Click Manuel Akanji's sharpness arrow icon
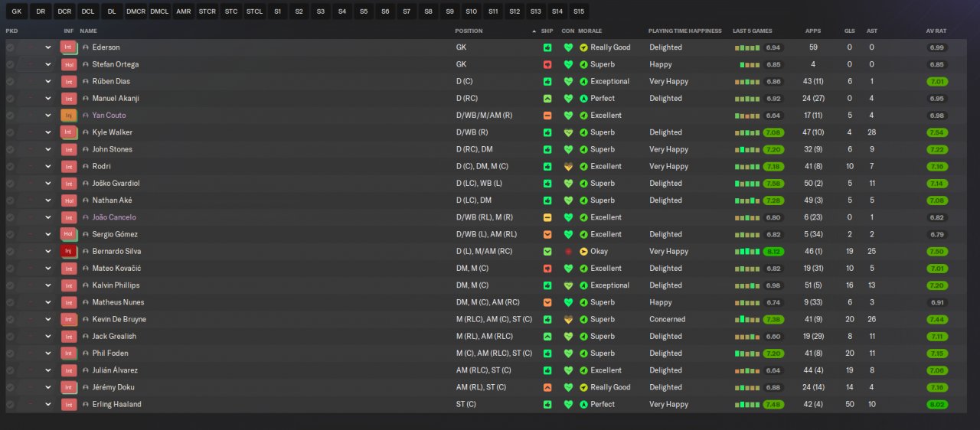980x430 pixels. 547,99
